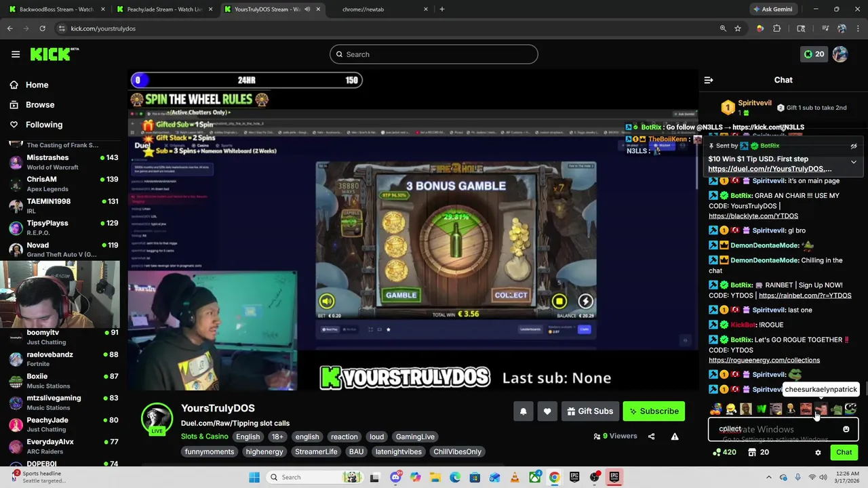
Task: Click the KICKs balance button showing 20
Action: point(814,54)
